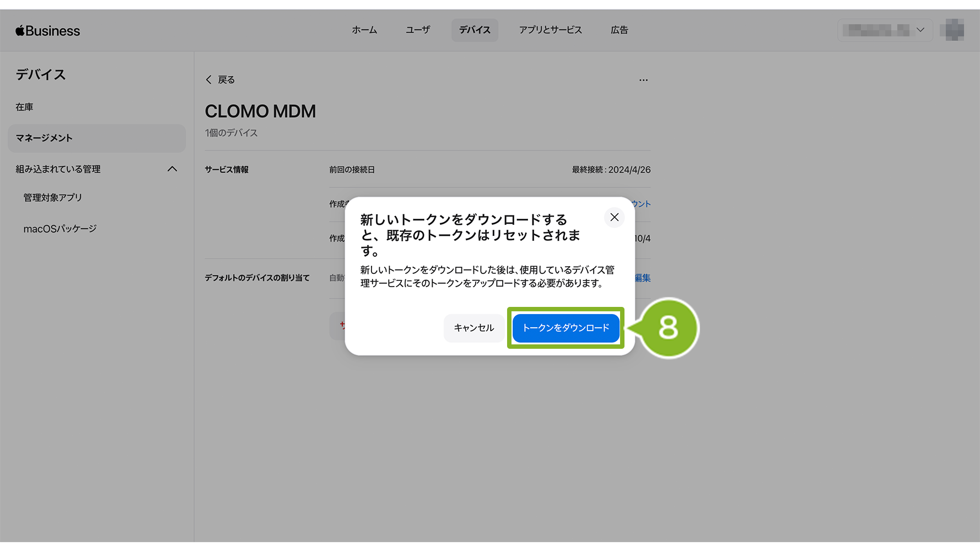The height and width of the screenshot is (551, 980).
Task: Click the Apple Business logo
Action: 48,31
